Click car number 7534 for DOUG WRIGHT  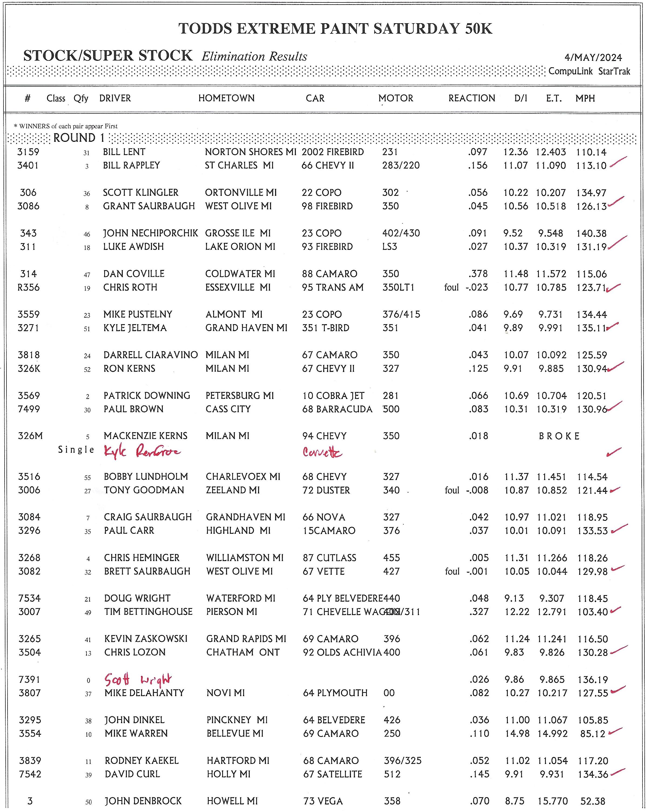[29, 598]
